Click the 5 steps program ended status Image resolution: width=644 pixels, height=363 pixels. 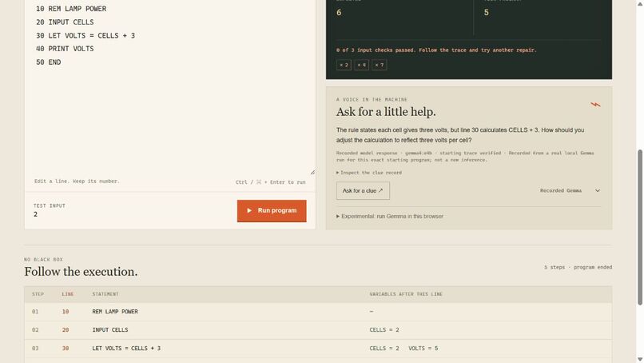coord(578,267)
